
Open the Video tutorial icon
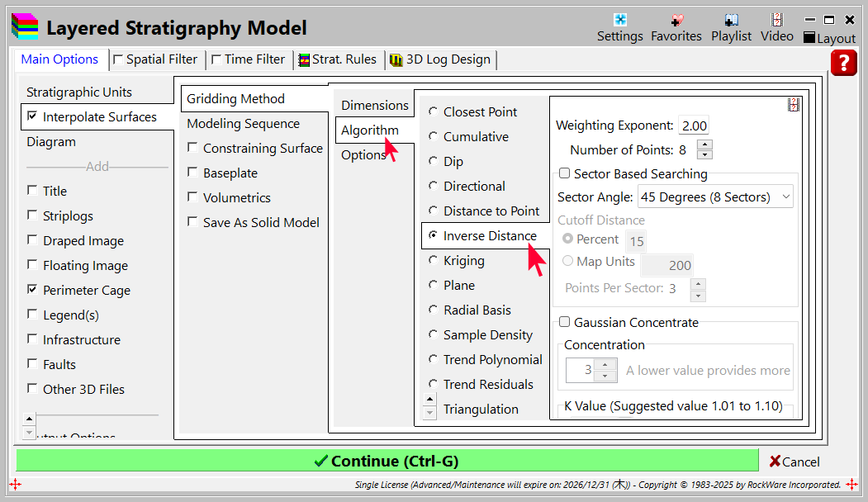tap(776, 21)
